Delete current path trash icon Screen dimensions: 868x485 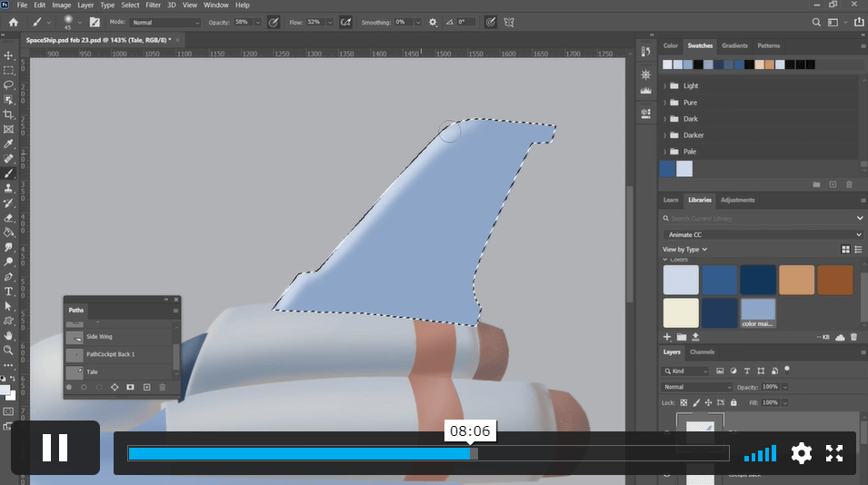coord(162,388)
